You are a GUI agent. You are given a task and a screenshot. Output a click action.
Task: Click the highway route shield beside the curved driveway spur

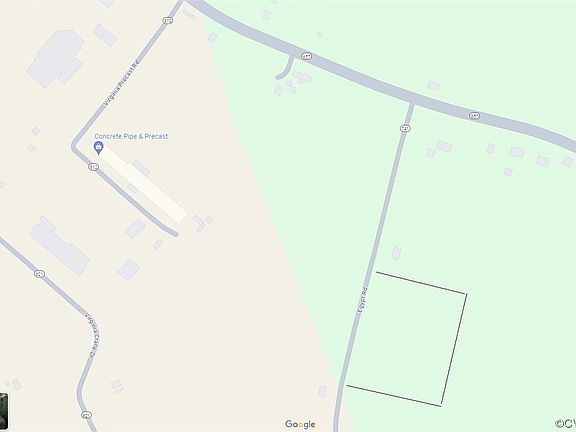pyautogui.click(x=306, y=56)
